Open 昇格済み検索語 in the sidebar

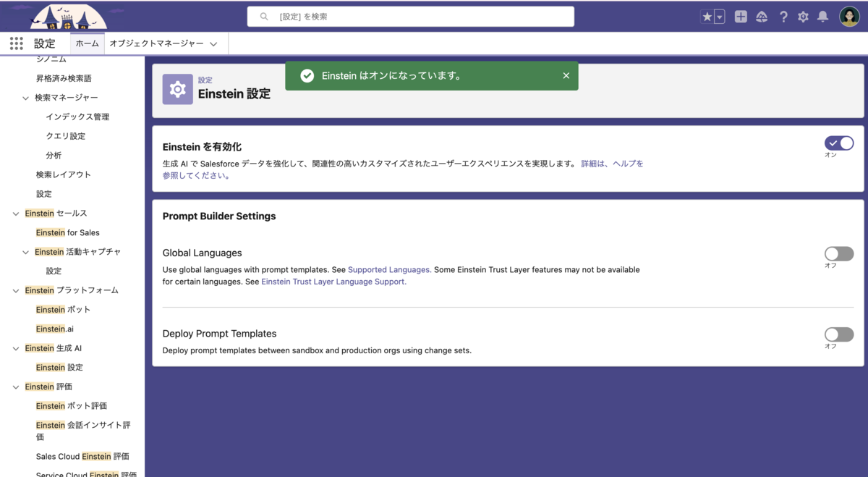click(x=64, y=78)
